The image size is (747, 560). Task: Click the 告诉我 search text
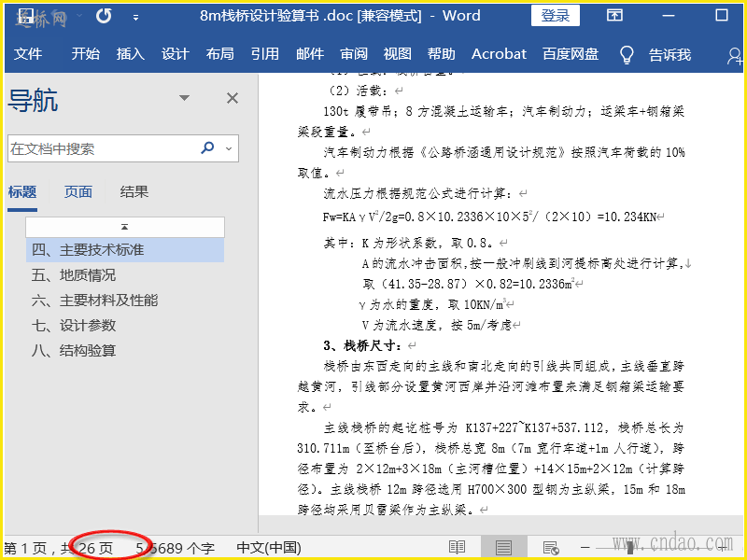pos(669,54)
